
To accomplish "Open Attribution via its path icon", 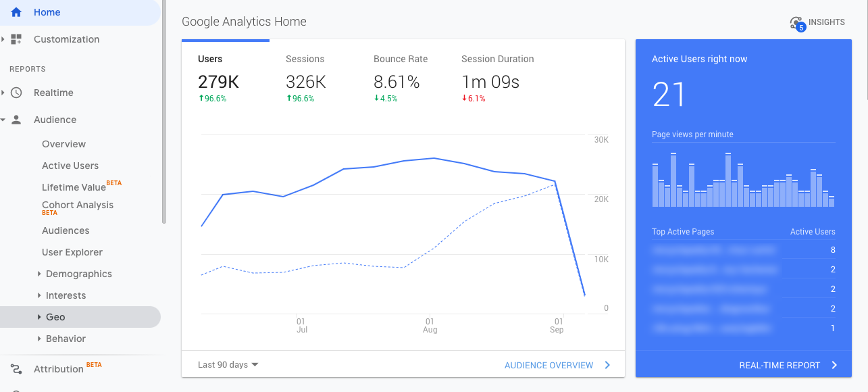I will tap(16, 369).
